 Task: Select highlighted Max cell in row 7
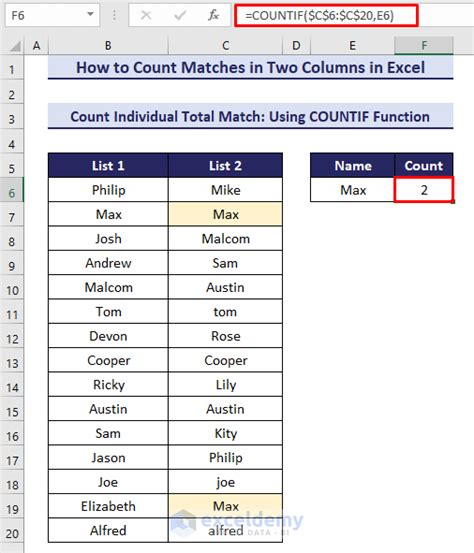point(225,214)
